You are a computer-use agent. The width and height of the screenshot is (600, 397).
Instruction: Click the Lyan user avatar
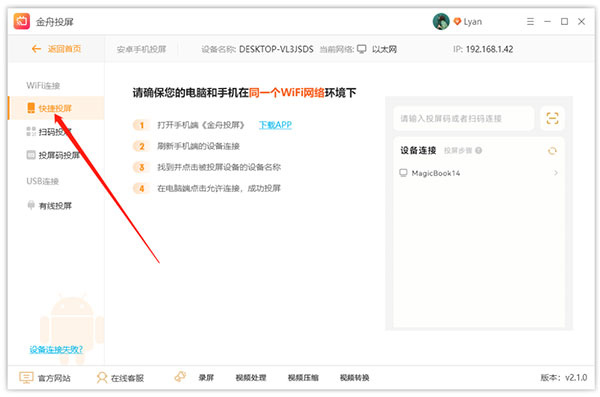click(441, 21)
